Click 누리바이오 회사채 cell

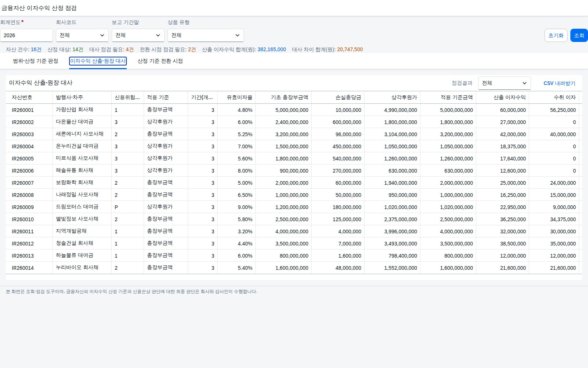[x=82, y=268]
